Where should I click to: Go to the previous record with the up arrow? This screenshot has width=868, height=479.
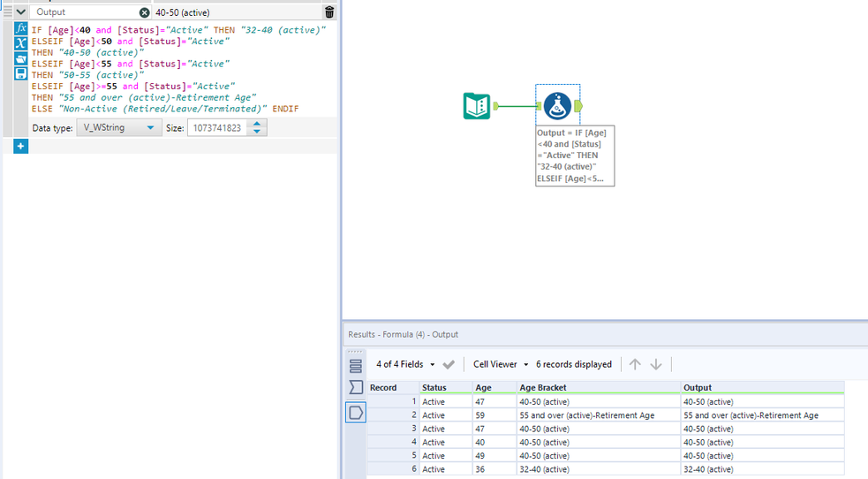635,364
